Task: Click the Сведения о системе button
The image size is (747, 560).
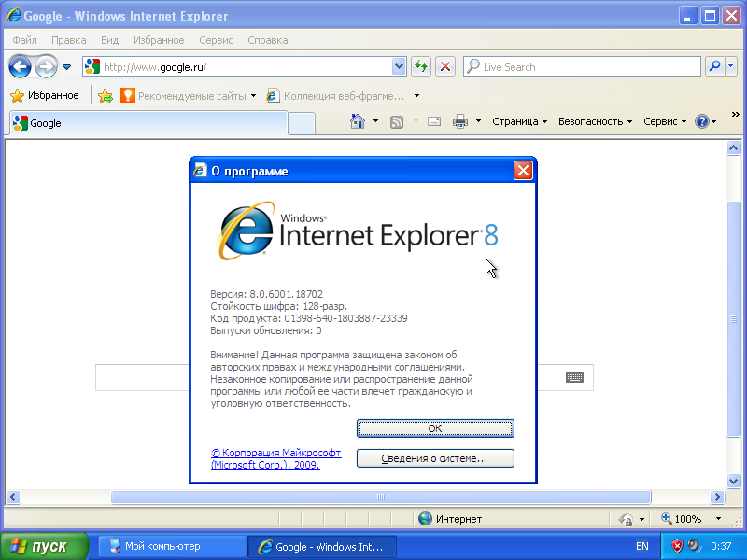Action: tap(435, 458)
